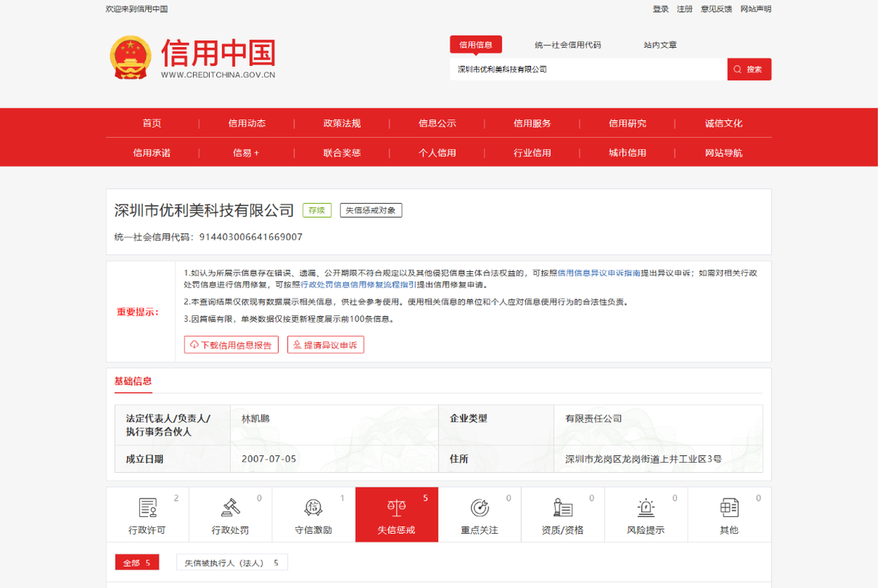880x588 pixels.
Task: Select the 失信被执行人（法人） filter
Action: (232, 562)
